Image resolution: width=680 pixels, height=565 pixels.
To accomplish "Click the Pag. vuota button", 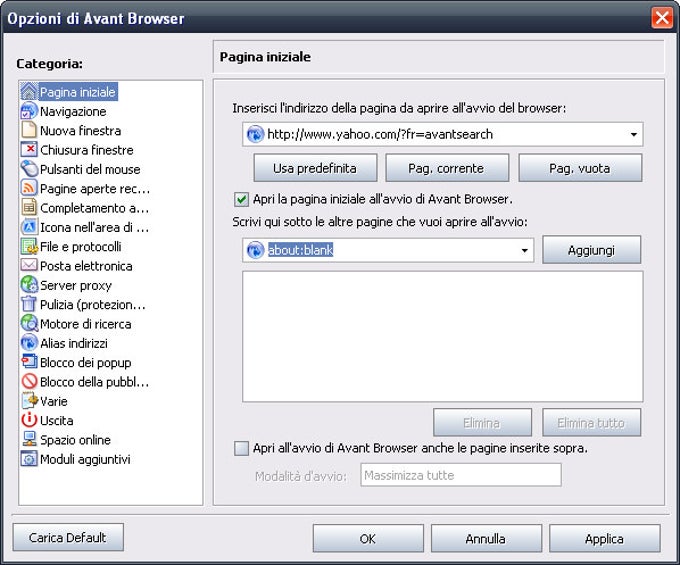I will [x=580, y=168].
